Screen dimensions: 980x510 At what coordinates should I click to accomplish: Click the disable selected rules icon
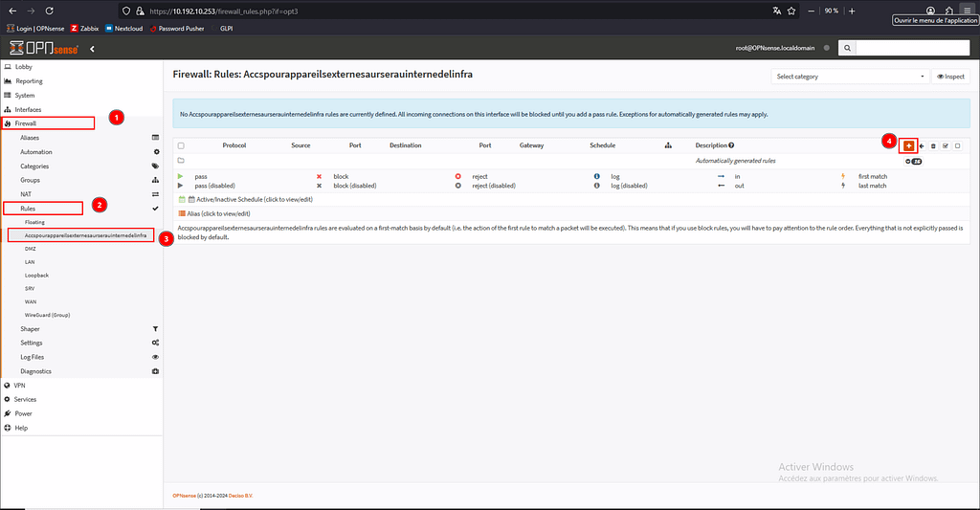pos(956,145)
